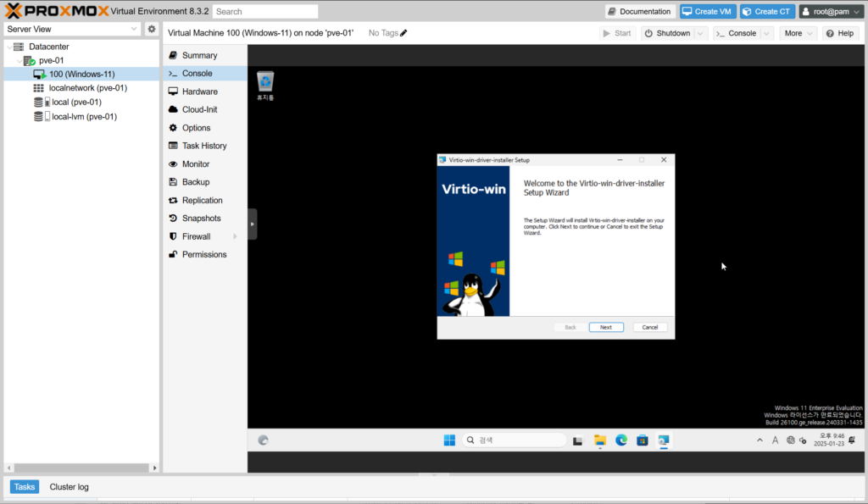
Task: Open File Explorer from the Windows taskbar
Action: 600,440
